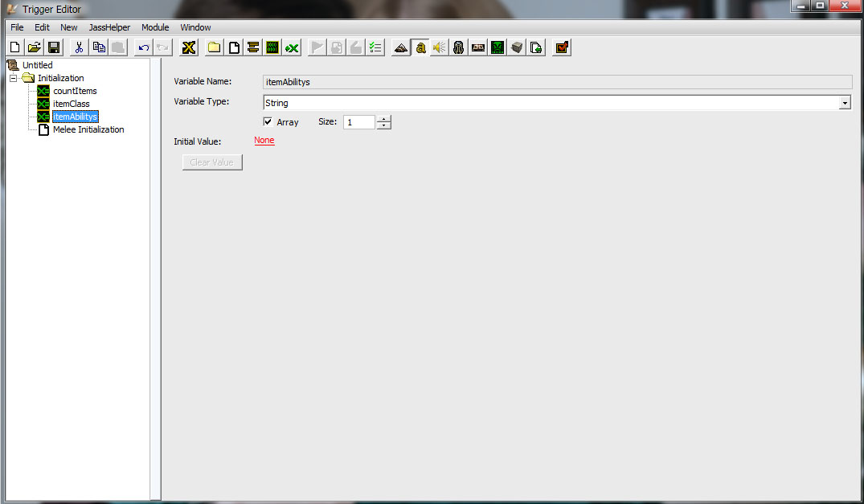Click the red None initial value link
Viewport: 864px width, 504px height.
264,141
